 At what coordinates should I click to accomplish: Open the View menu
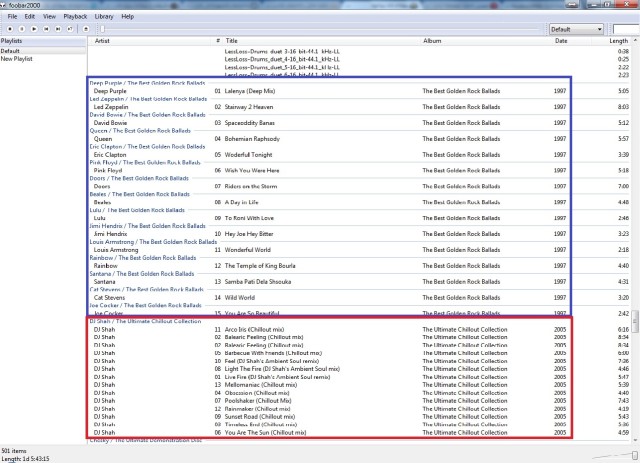(49, 16)
